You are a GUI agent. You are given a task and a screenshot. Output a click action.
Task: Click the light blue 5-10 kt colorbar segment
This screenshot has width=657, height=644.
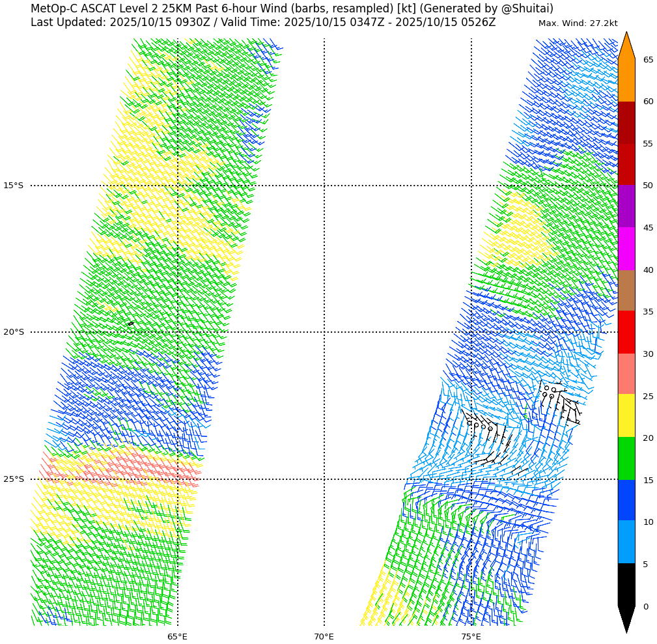click(x=626, y=542)
